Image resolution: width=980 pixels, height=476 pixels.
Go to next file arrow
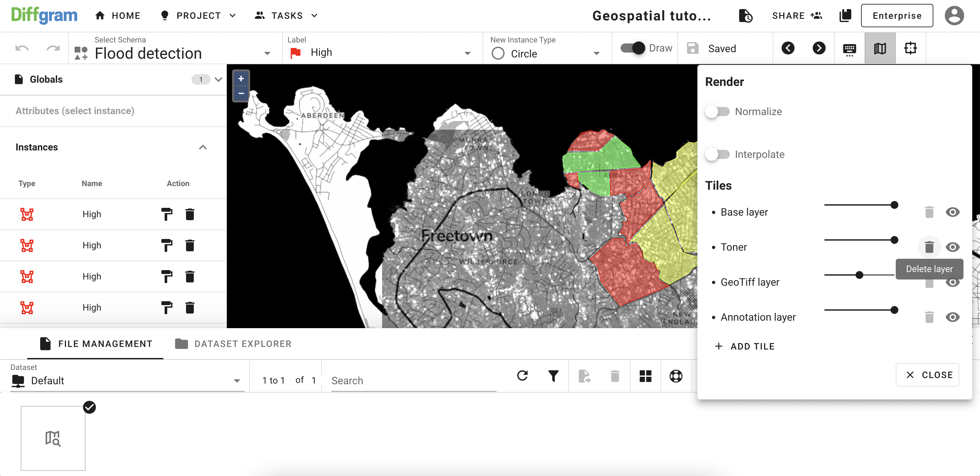click(819, 48)
